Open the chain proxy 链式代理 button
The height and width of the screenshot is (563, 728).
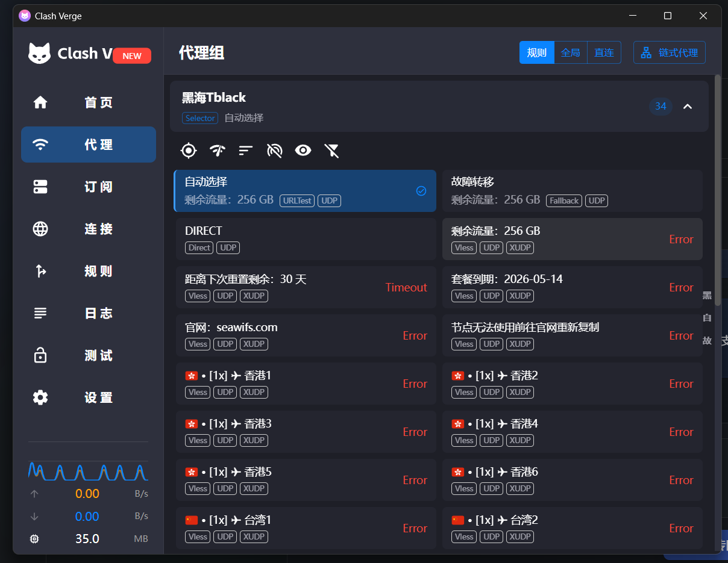point(669,53)
